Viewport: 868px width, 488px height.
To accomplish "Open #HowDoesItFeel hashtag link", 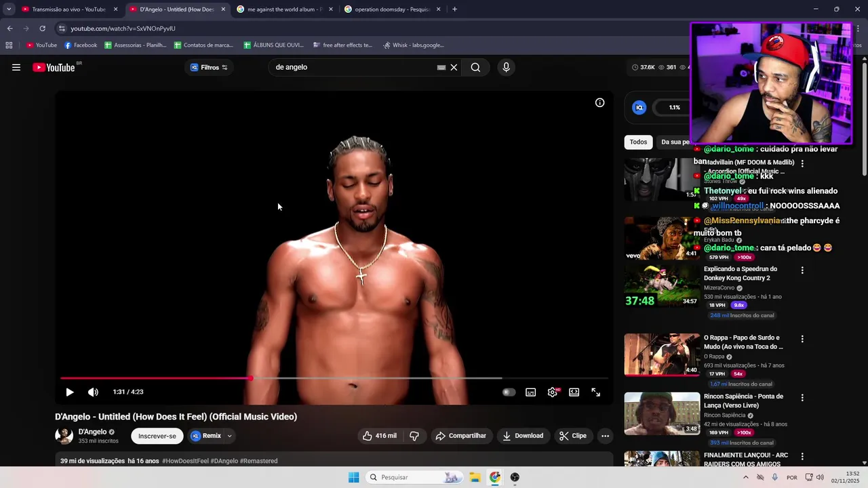I will (185, 461).
